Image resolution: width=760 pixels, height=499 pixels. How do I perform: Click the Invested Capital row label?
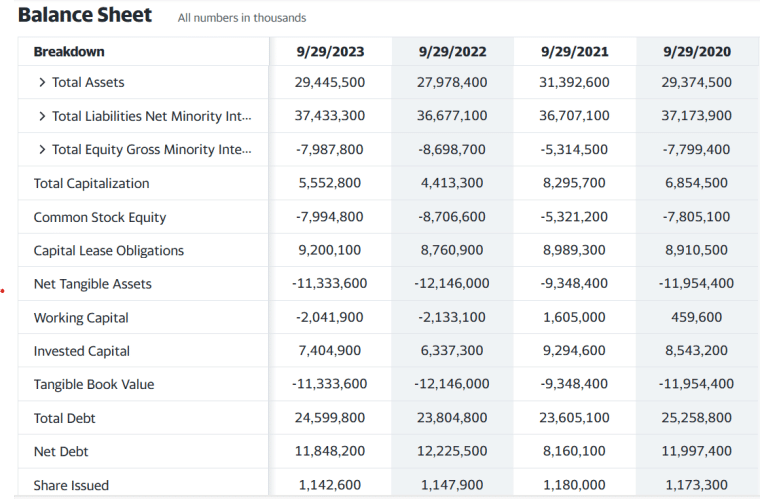(81, 351)
